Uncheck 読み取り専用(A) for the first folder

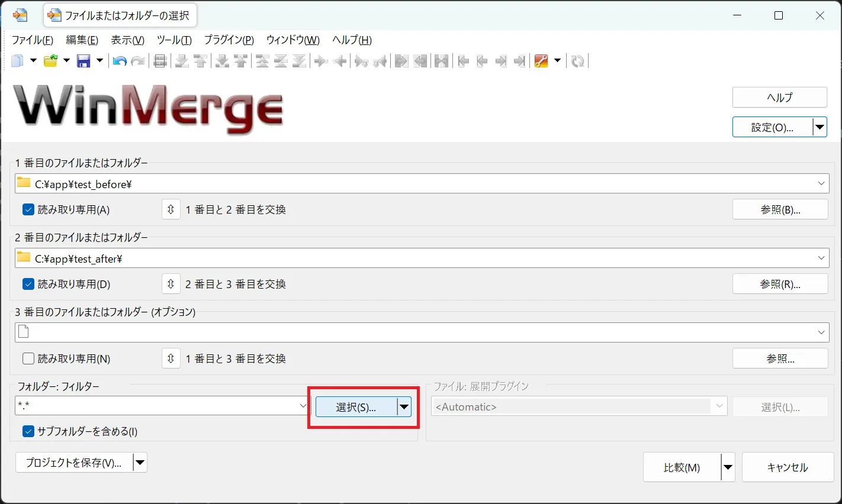[28, 209]
